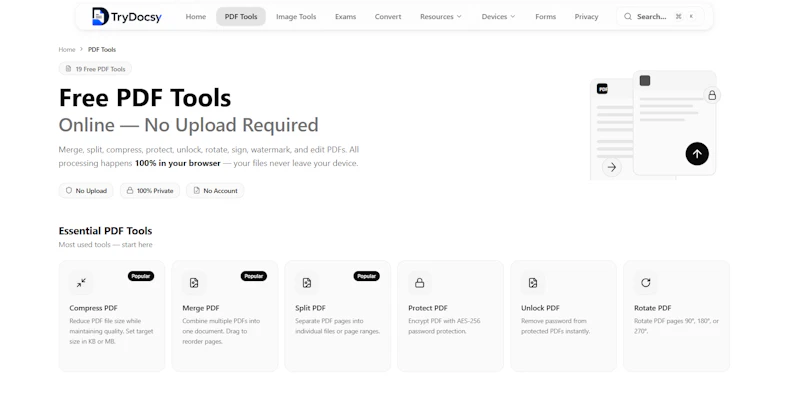Click the Protect PDF lock icon
Screen dimensions: 800x394
[x=419, y=283]
